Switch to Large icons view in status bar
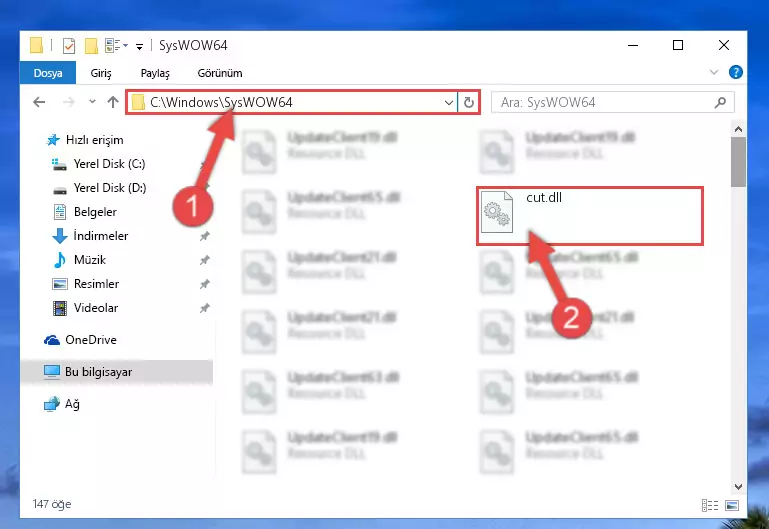769x529 pixels. [x=732, y=505]
